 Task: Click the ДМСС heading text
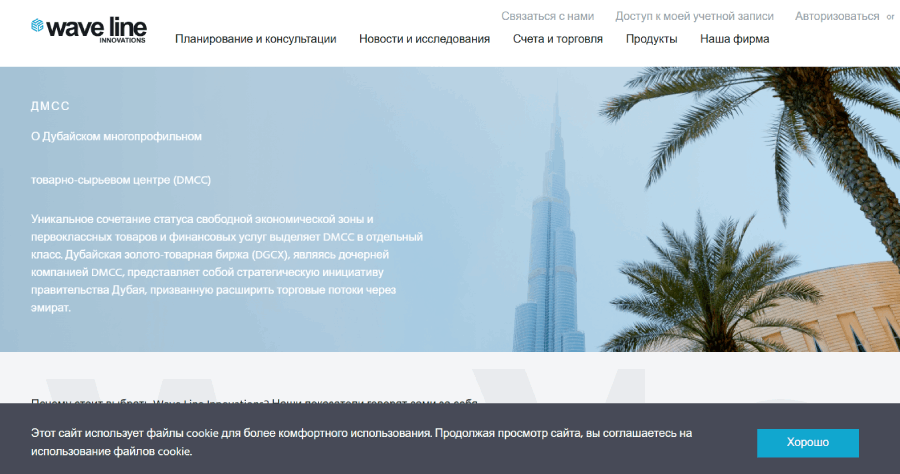51,106
